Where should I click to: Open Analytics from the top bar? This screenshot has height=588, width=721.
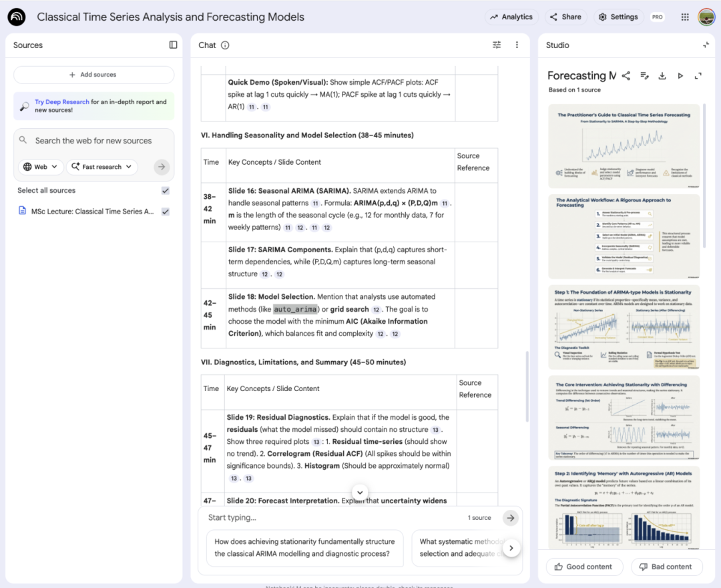tap(511, 17)
